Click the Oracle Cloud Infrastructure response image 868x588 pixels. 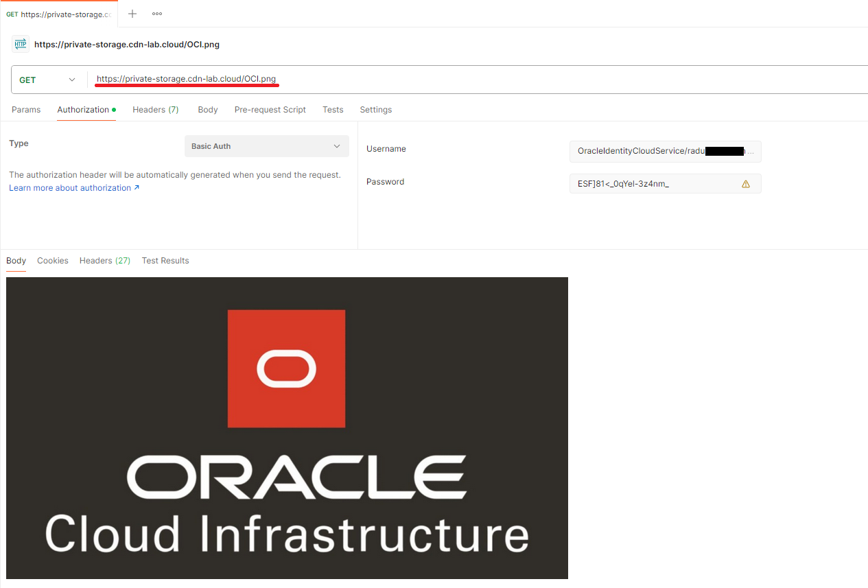coord(287,428)
